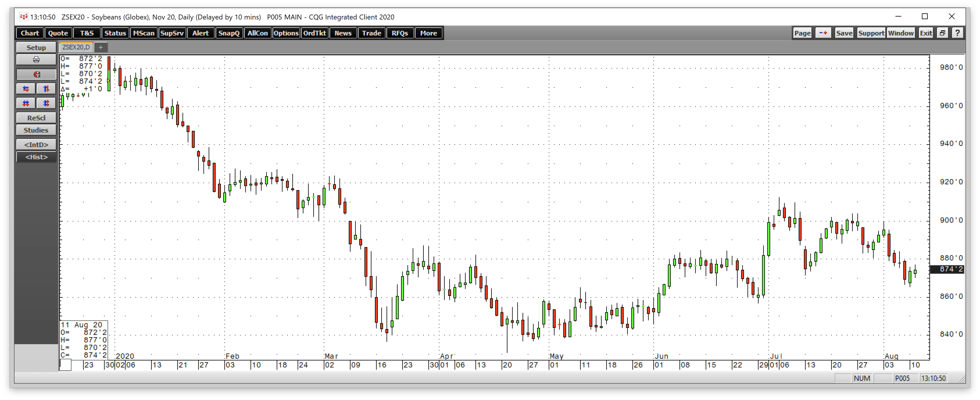This screenshot has width=980, height=400.
Task: Select the ZSEX20,D chart tab
Action: pos(76,47)
